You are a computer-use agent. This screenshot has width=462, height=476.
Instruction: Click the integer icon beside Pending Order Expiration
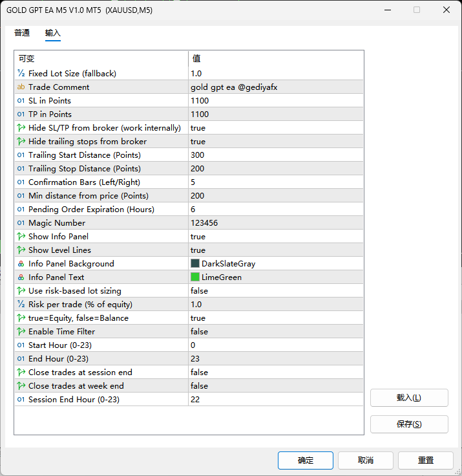21,209
